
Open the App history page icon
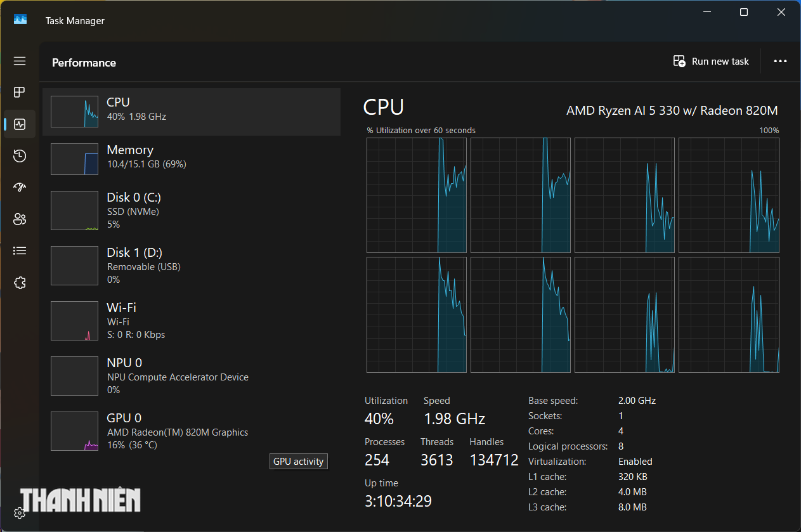click(20, 156)
